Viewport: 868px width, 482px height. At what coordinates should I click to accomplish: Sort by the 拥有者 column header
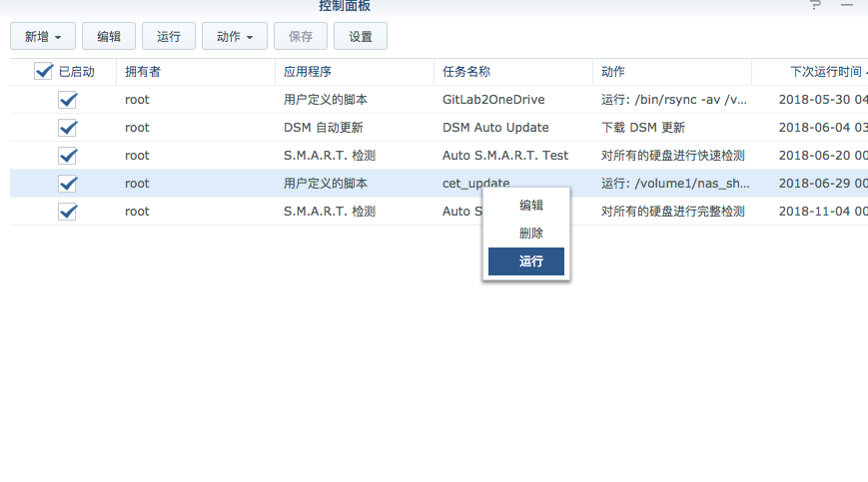click(143, 72)
